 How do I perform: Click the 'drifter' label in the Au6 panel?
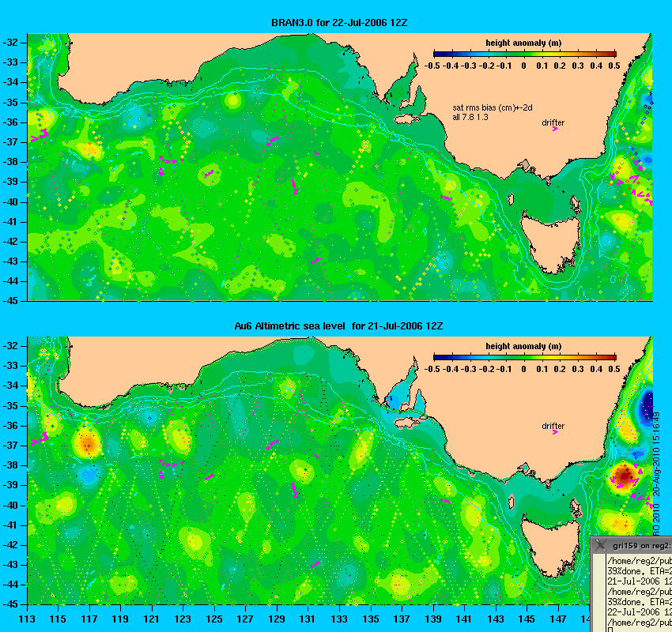coord(553,426)
